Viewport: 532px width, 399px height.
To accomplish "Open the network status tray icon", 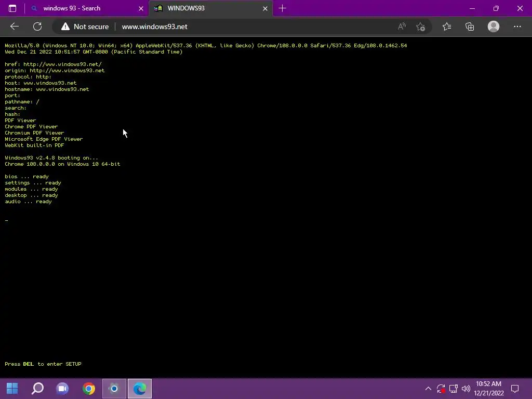I will coord(453,389).
